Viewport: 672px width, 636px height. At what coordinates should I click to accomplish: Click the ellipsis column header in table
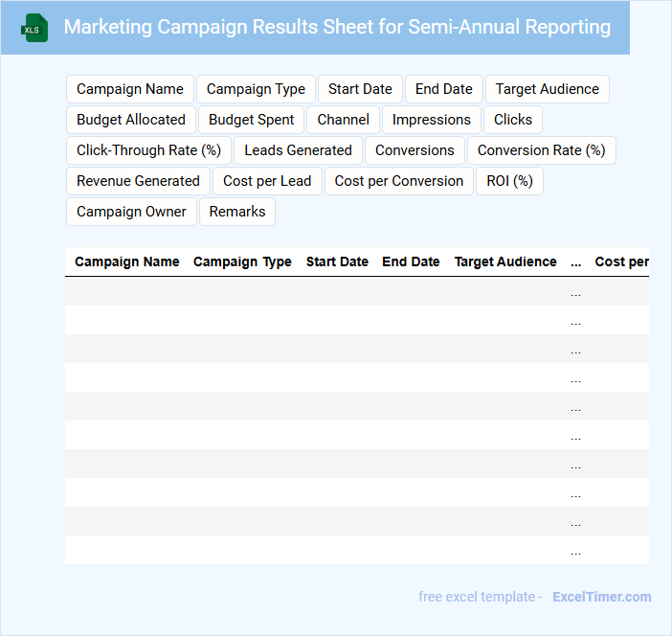pos(575,261)
